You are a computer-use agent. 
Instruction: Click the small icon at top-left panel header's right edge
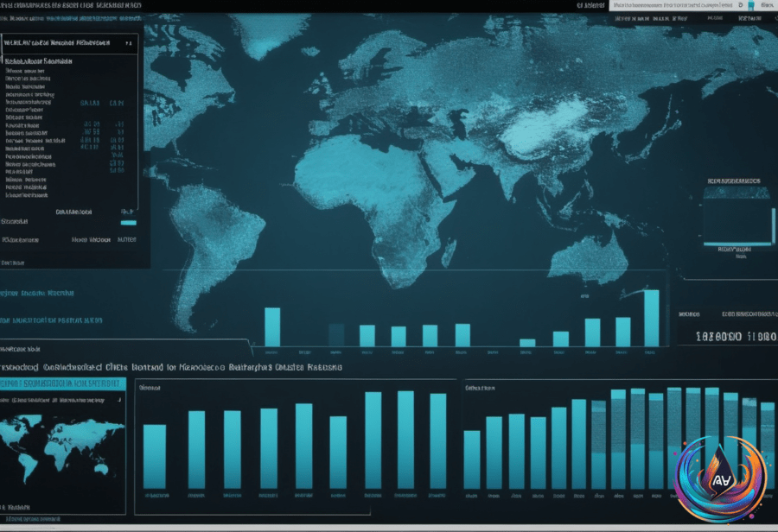point(129,43)
